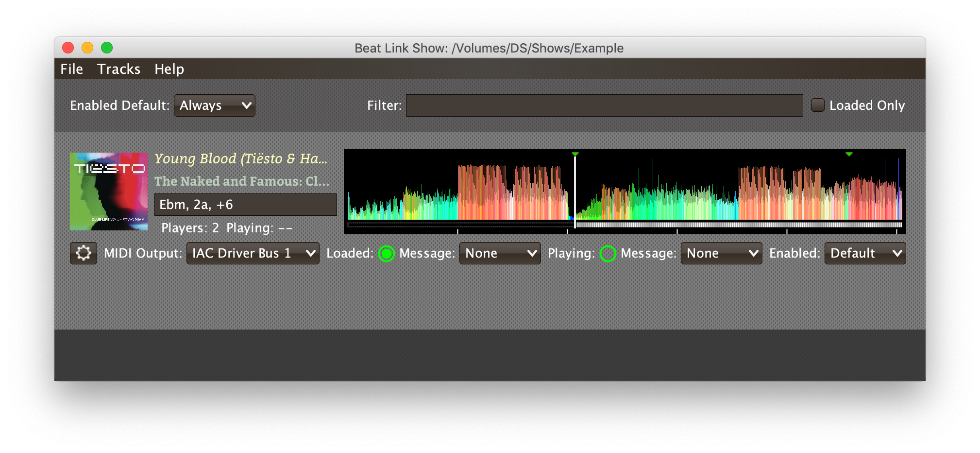Open the Enabled Default dropdown set to Always

pyautogui.click(x=215, y=105)
